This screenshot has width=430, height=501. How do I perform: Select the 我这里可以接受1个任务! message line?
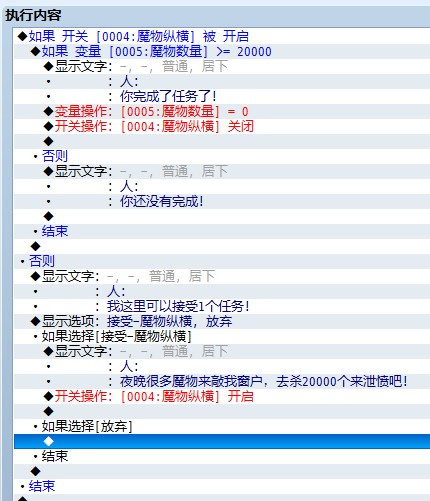pyautogui.click(x=222, y=306)
